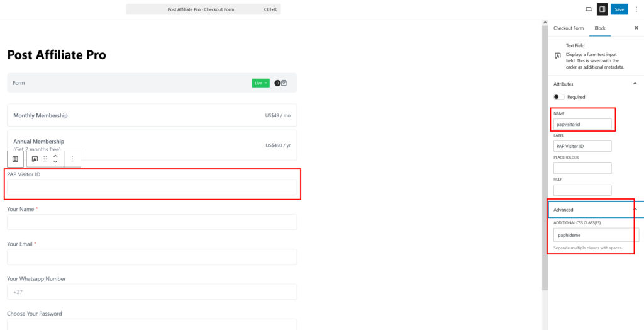Click the NAME input with papvisitorid
Viewport: 644px width, 330px height.
(582, 125)
